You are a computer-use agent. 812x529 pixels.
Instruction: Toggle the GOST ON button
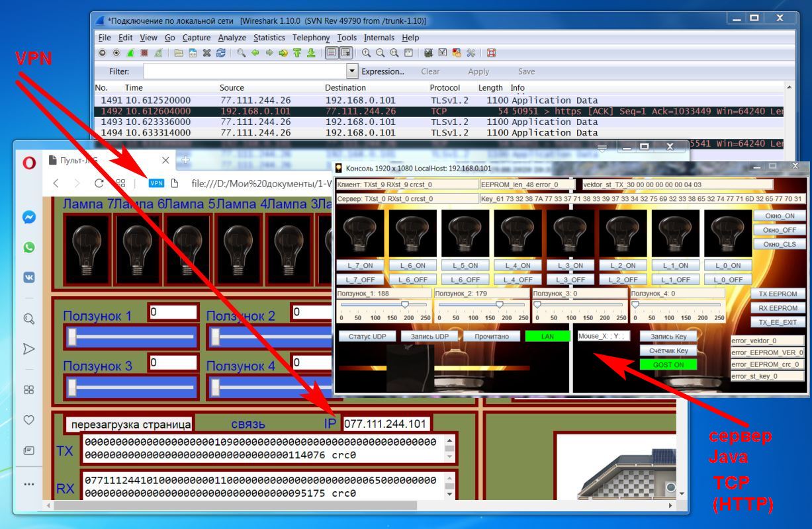click(668, 364)
